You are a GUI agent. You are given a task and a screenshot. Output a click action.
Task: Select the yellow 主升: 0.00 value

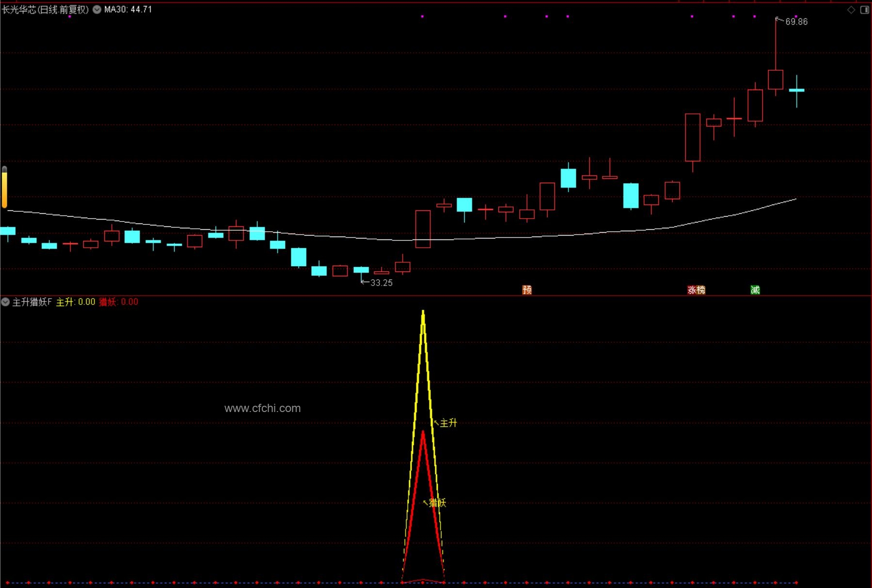[76, 302]
